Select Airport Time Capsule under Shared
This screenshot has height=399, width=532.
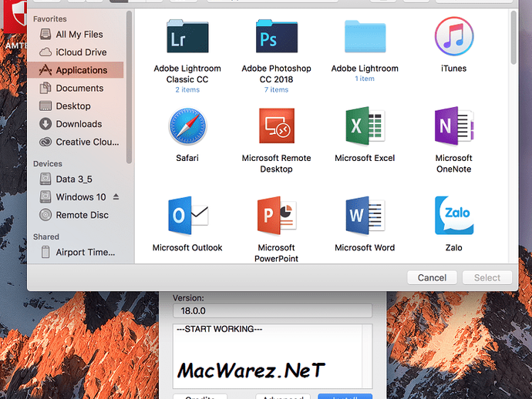coord(75,252)
